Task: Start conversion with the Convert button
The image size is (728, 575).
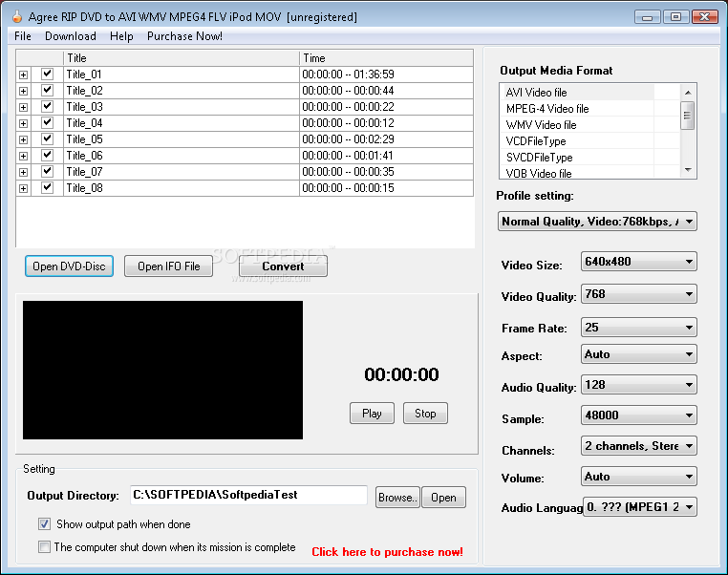Action: (283, 266)
